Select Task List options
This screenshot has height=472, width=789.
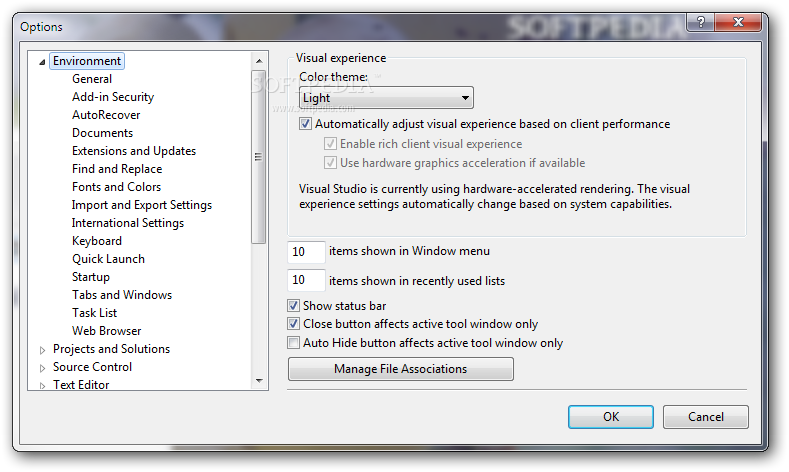[x=94, y=313]
